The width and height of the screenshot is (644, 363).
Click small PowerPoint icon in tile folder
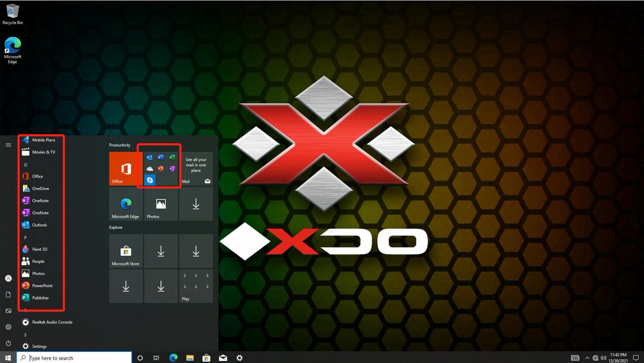point(161,169)
